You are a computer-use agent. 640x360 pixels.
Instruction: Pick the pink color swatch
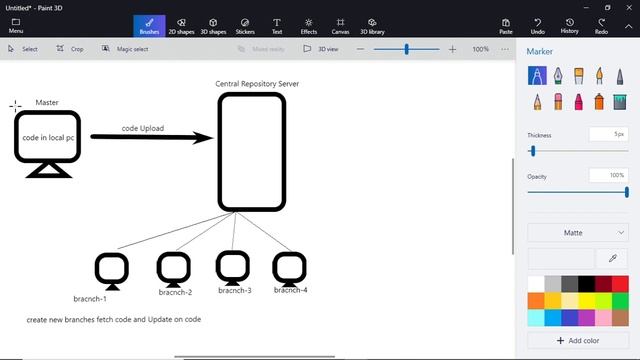coord(603,318)
